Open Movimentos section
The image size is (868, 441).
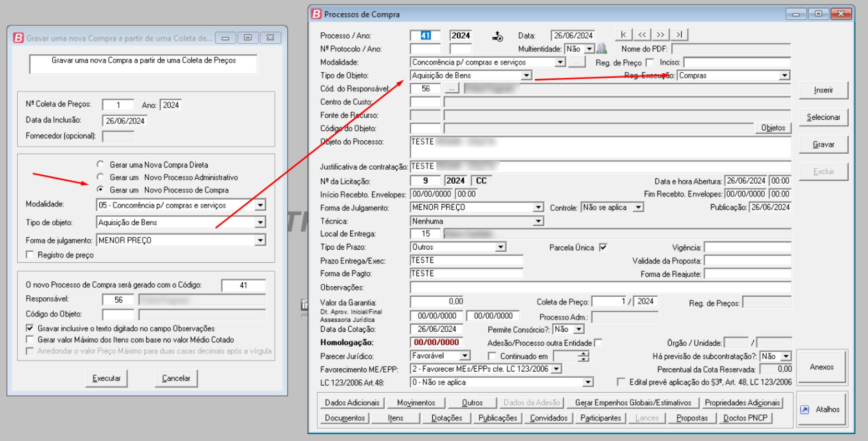[x=416, y=403]
